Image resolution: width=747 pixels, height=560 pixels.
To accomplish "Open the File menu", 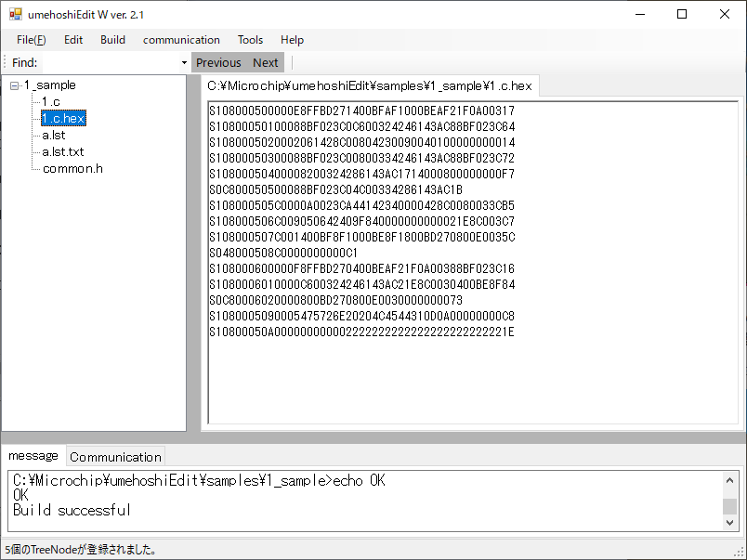I will [31, 40].
